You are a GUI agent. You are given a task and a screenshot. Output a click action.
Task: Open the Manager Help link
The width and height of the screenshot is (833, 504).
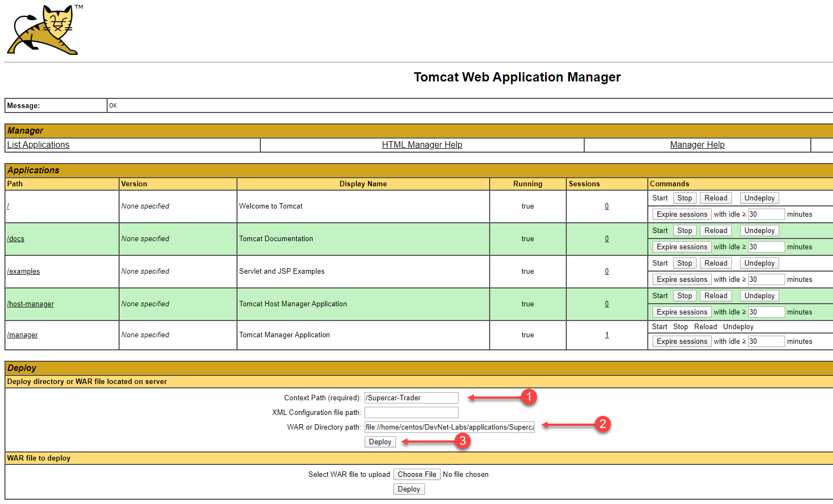[x=697, y=145]
